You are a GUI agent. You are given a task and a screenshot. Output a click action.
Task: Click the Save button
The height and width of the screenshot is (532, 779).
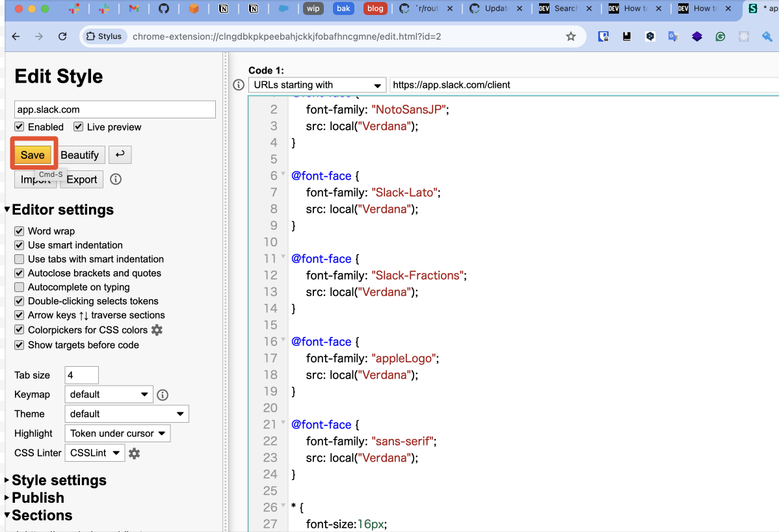(x=33, y=155)
